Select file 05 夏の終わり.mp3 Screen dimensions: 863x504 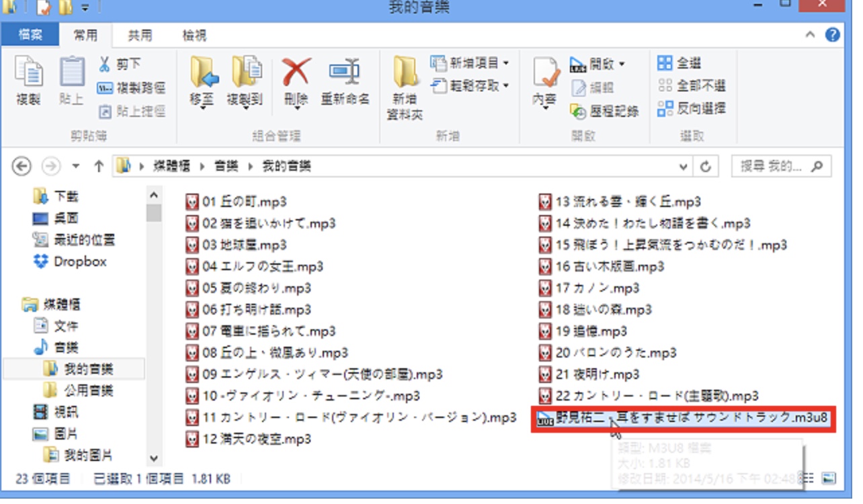coord(249,288)
